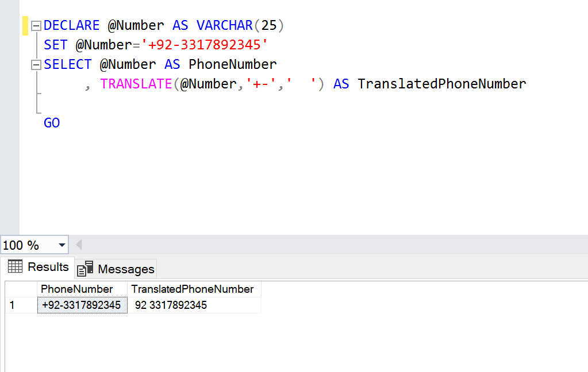Click the Results tab grid icon
The width and height of the screenshot is (588, 372).
click(15, 267)
